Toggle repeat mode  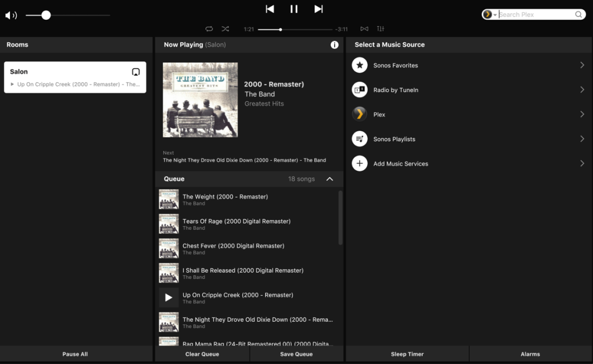(x=209, y=29)
